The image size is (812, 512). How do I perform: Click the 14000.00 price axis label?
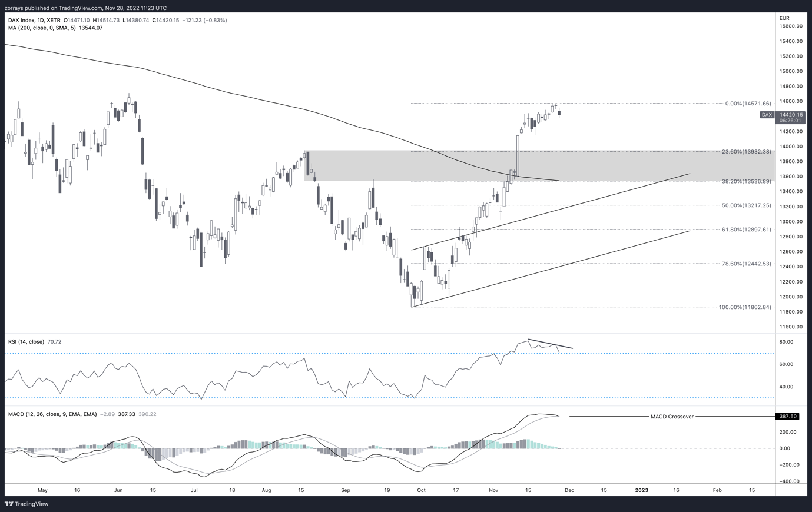coord(791,147)
